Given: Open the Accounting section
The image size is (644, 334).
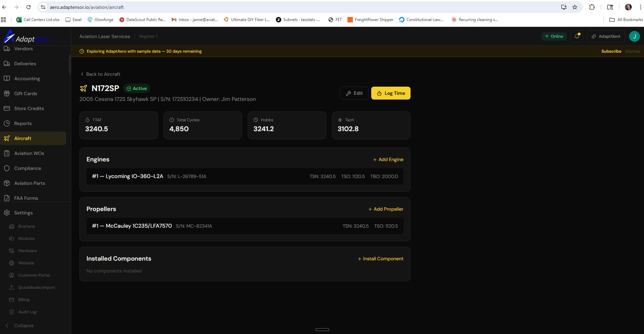Looking at the screenshot, I should coord(26,78).
